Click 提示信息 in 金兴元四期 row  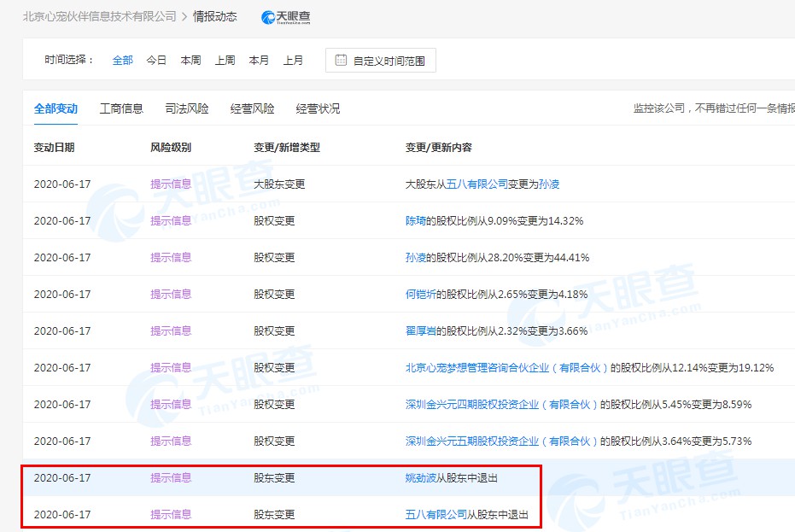pos(171,405)
